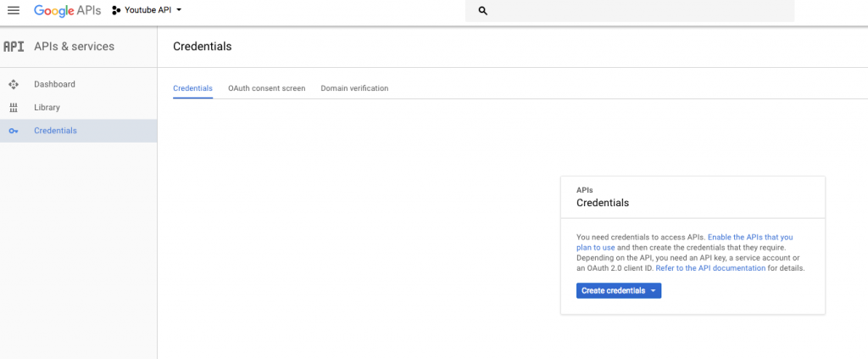Open the Dashboard label in sidebar
The width and height of the screenshot is (868, 359).
[x=54, y=84]
